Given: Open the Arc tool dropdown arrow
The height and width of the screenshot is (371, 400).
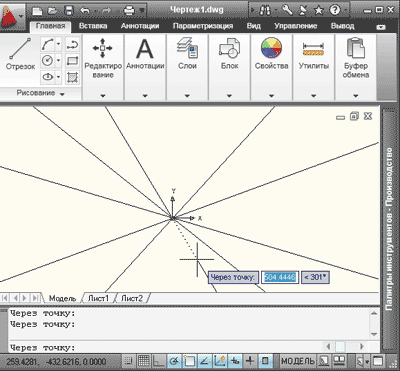Looking at the screenshot, I should [58, 44].
